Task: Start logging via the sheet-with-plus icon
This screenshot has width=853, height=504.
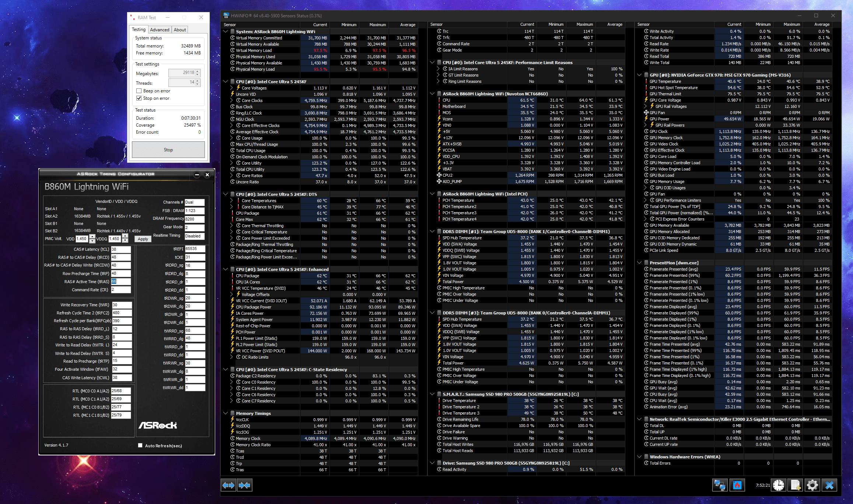Action: (x=795, y=485)
